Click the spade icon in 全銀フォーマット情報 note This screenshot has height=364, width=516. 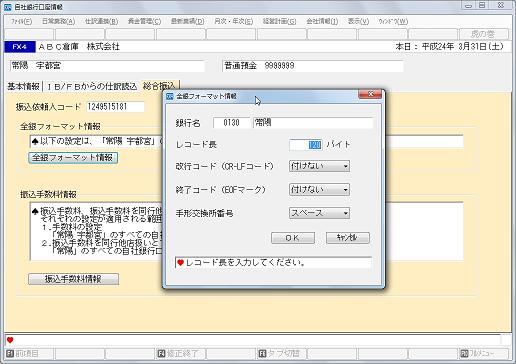click(35, 141)
